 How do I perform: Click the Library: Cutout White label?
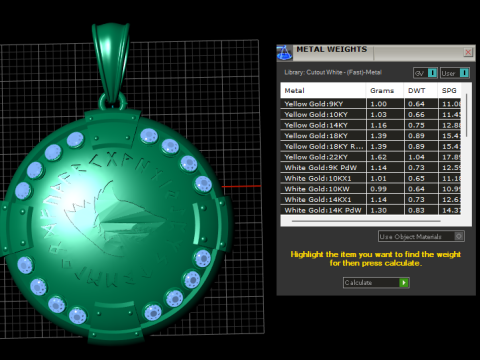point(333,72)
